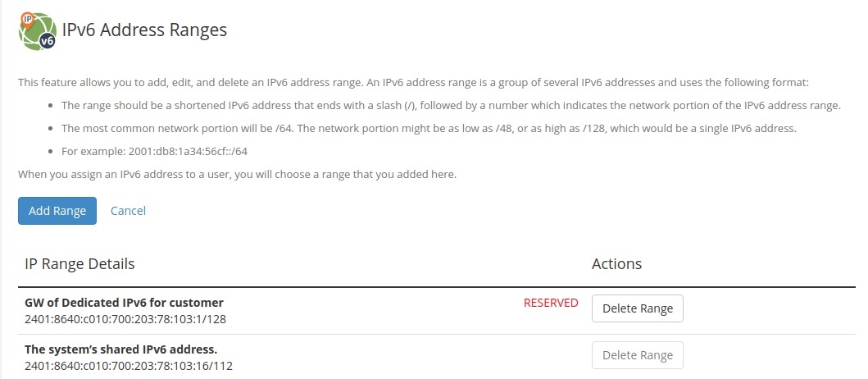The width and height of the screenshot is (868, 379).
Task: Click the sentence 'When you assign an IPv6 address'
Action: click(237, 174)
